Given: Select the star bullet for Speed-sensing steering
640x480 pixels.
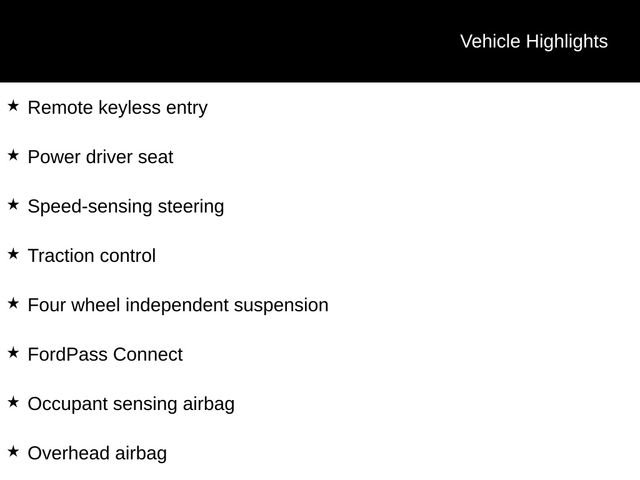Looking at the screenshot, I should (13, 204).
